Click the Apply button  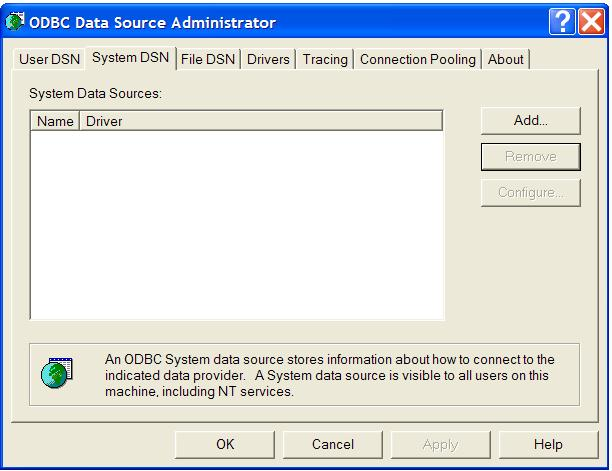coord(440,444)
